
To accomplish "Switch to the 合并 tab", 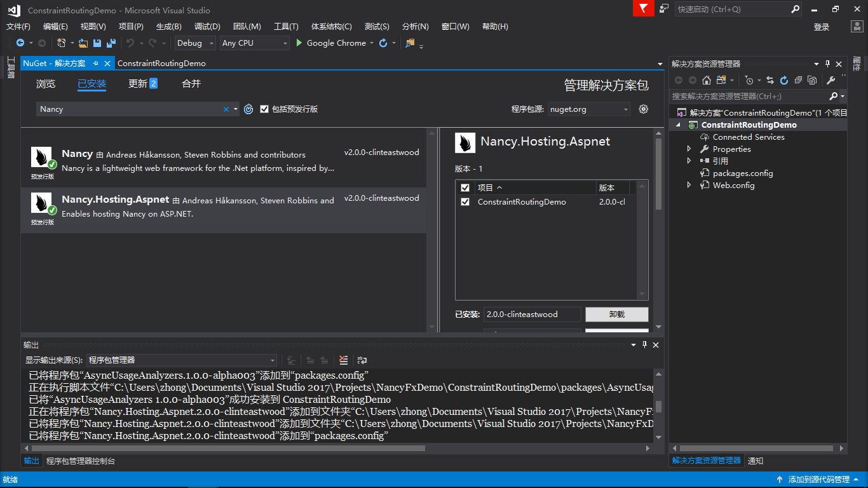I will click(191, 84).
